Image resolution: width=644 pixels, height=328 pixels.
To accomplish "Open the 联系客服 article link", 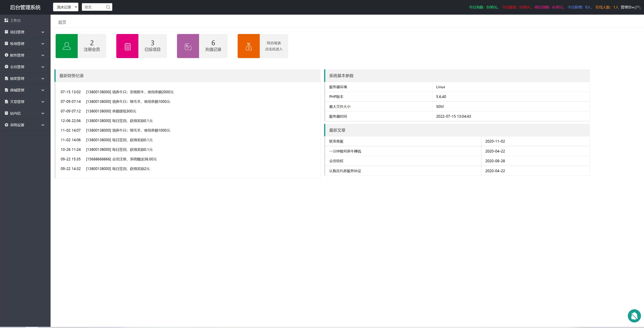I will tap(336, 141).
